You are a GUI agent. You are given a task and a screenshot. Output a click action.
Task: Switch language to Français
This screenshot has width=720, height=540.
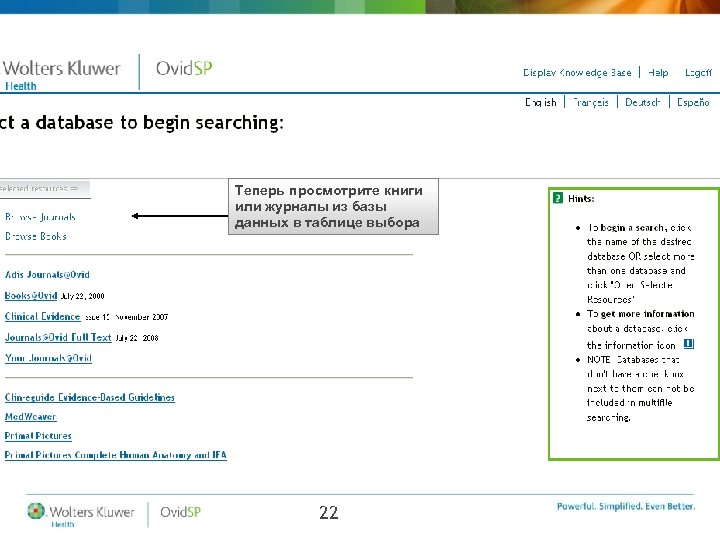tap(591, 102)
